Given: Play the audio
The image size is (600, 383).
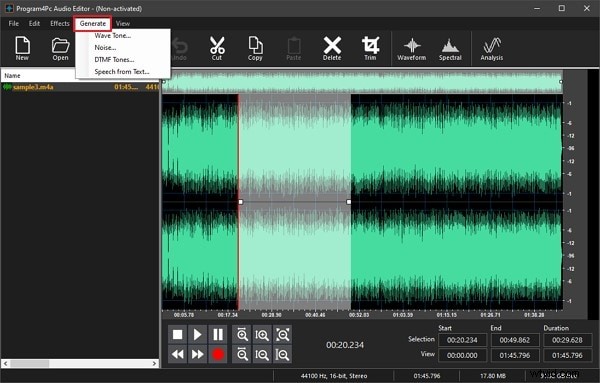Looking at the screenshot, I should tap(197, 335).
